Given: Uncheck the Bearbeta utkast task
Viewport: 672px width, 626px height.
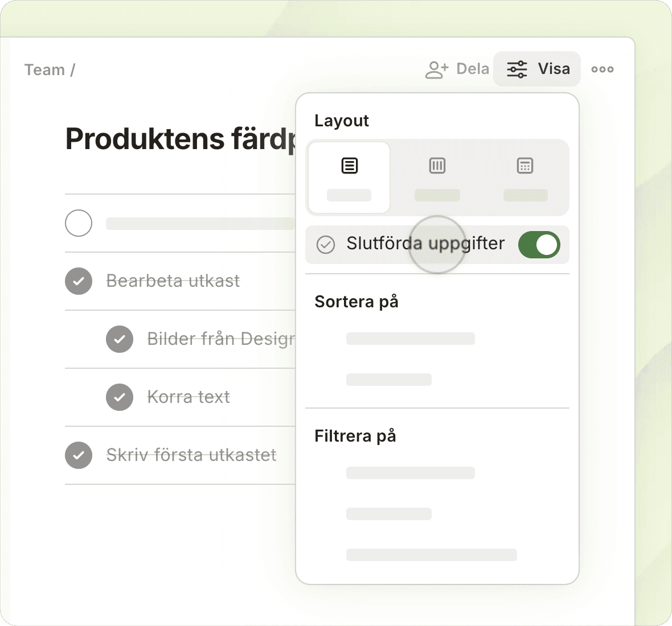Looking at the screenshot, I should coord(79,281).
